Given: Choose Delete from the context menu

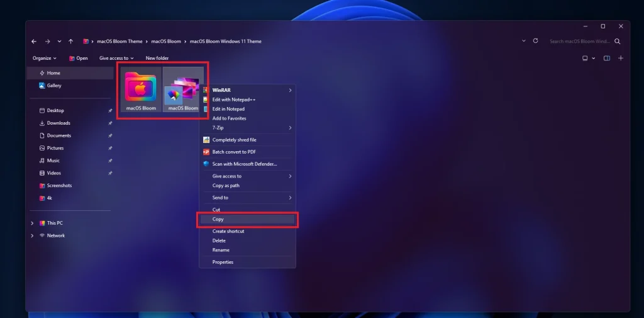Looking at the screenshot, I should [247, 241].
